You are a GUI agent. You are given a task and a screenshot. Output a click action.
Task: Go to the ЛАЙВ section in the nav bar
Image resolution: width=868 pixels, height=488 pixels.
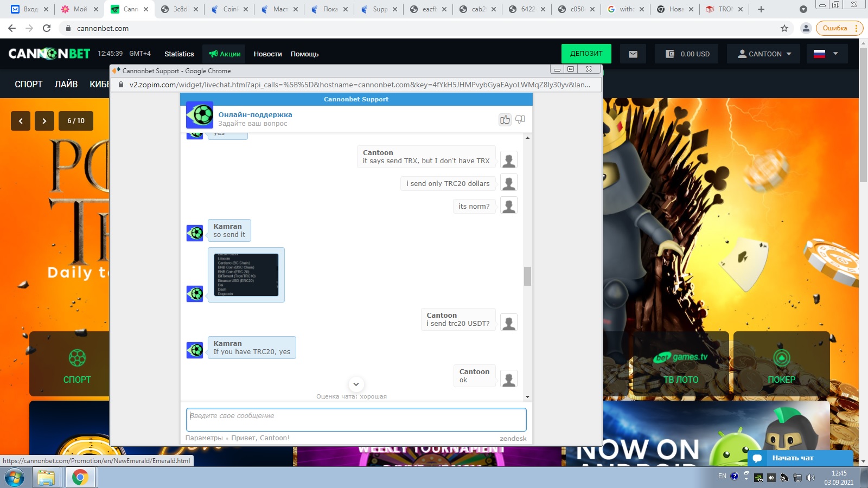coord(66,84)
